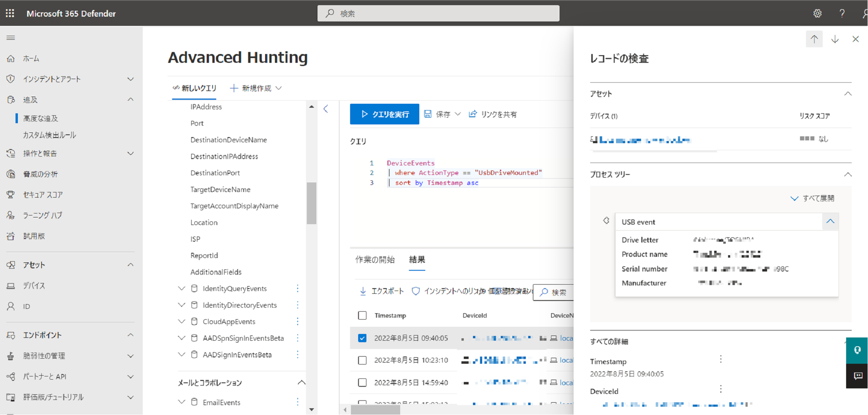The image size is (868, 415).
Task: Open 高度な追及 page
Action: coord(41,118)
